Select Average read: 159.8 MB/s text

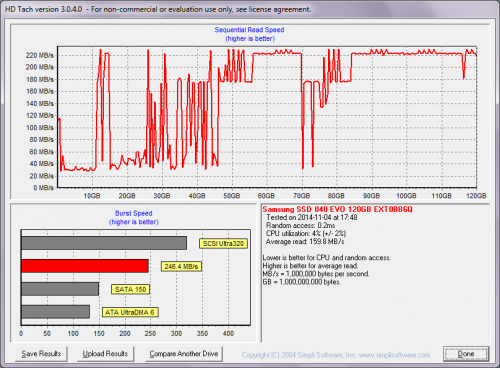point(305,241)
